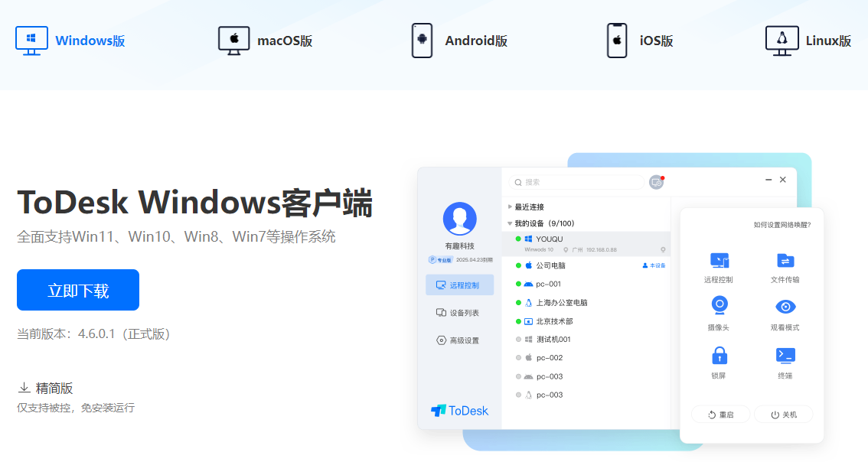868x462 pixels.
Task: Switch to the Android版 tab
Action: click(459, 41)
